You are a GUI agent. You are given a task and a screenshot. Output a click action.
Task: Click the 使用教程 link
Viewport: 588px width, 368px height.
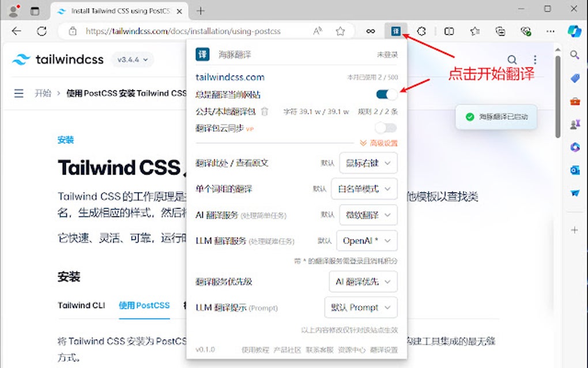[255, 350]
